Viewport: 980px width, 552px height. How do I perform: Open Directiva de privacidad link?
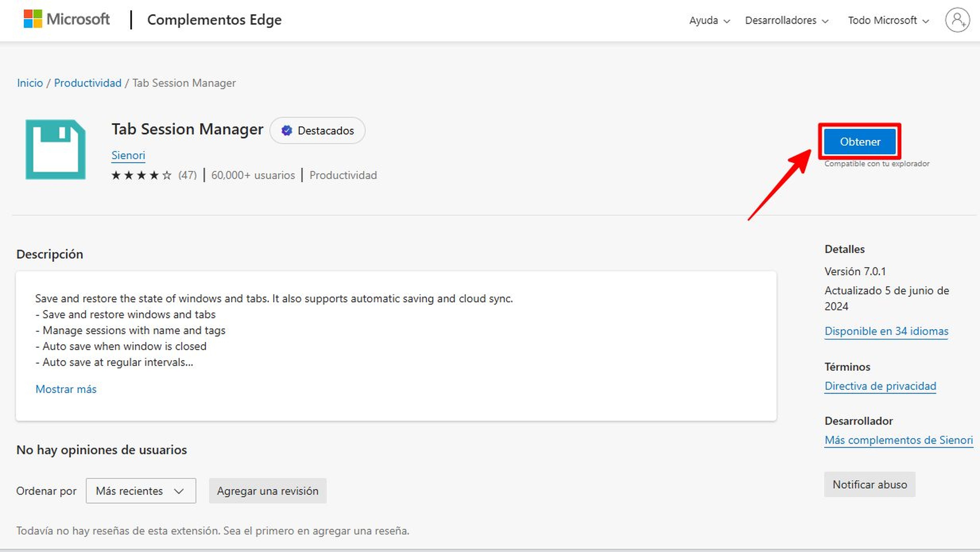tap(880, 386)
